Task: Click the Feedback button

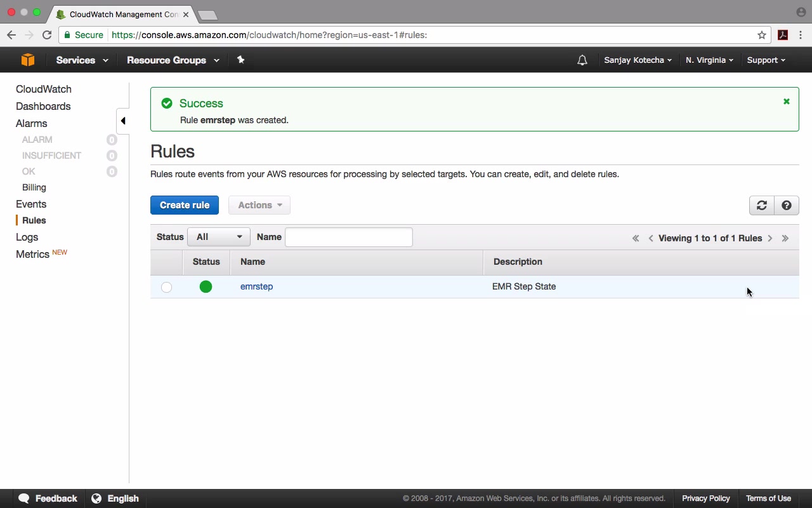Action: click(48, 498)
